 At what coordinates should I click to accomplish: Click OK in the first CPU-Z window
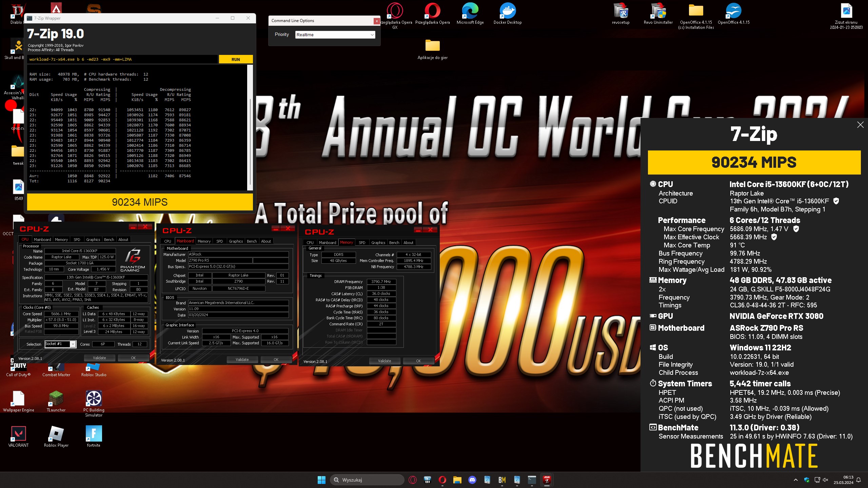pyautogui.click(x=133, y=358)
